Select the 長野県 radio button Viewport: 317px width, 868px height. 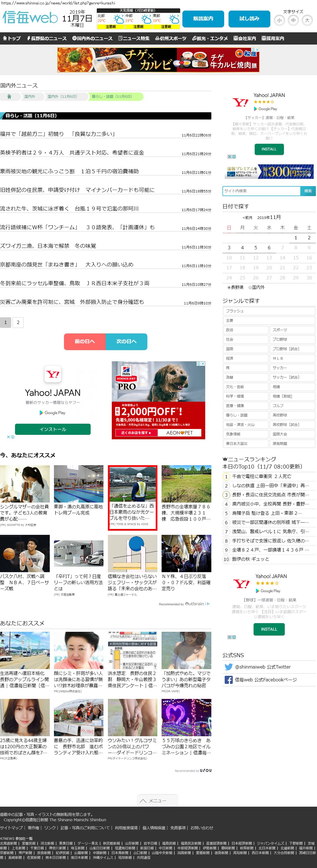[229, 287]
